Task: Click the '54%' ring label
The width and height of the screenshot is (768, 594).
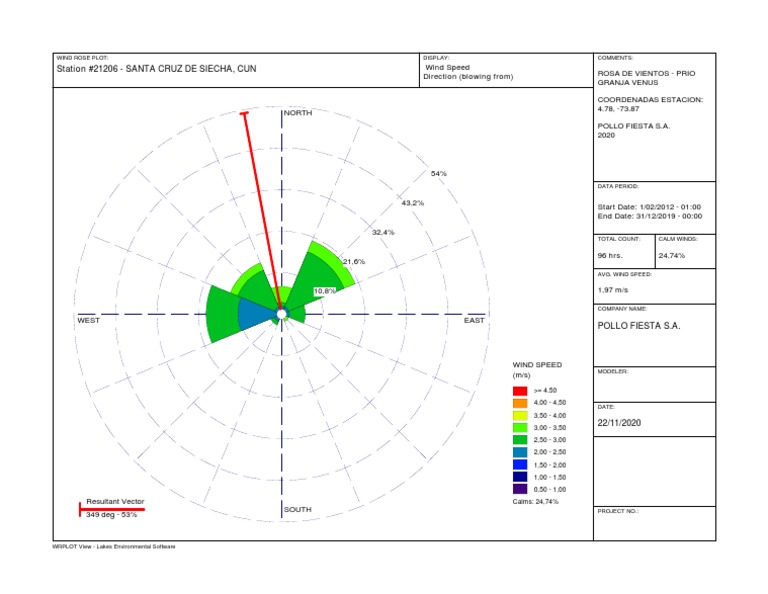Action: click(439, 174)
